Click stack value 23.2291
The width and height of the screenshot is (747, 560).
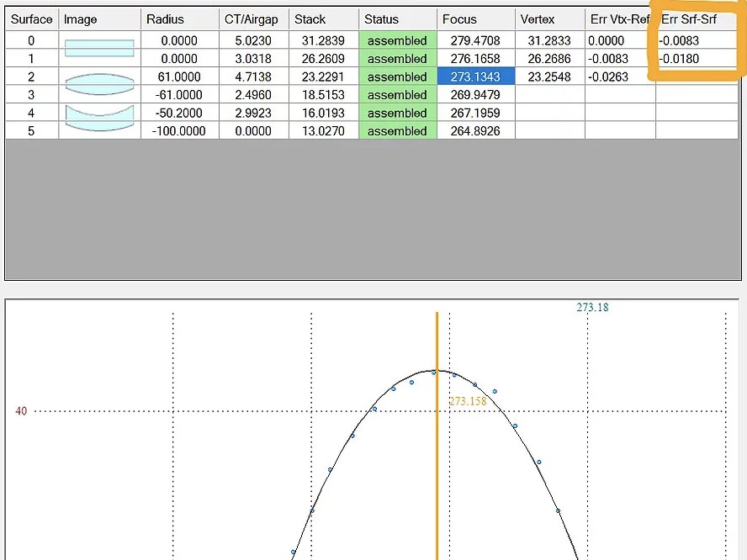(x=324, y=77)
